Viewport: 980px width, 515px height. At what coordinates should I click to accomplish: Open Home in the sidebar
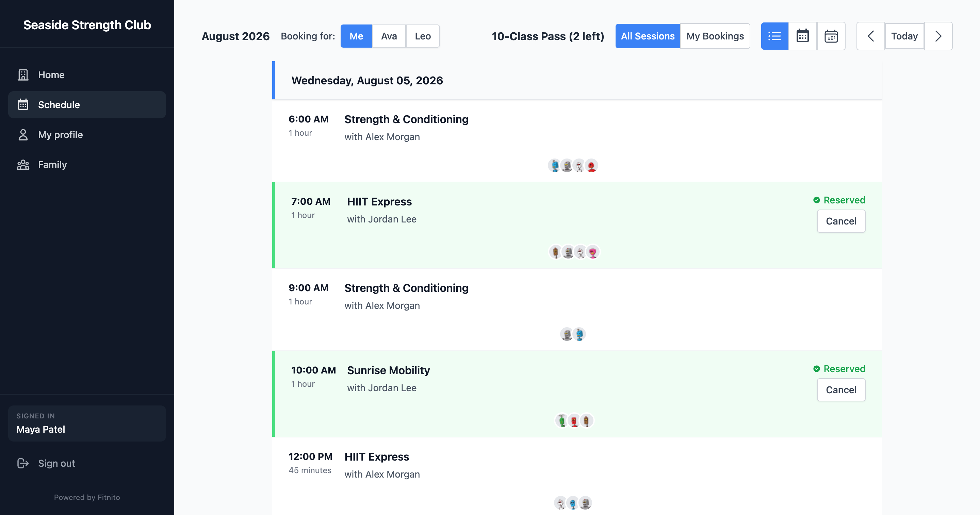click(87, 75)
